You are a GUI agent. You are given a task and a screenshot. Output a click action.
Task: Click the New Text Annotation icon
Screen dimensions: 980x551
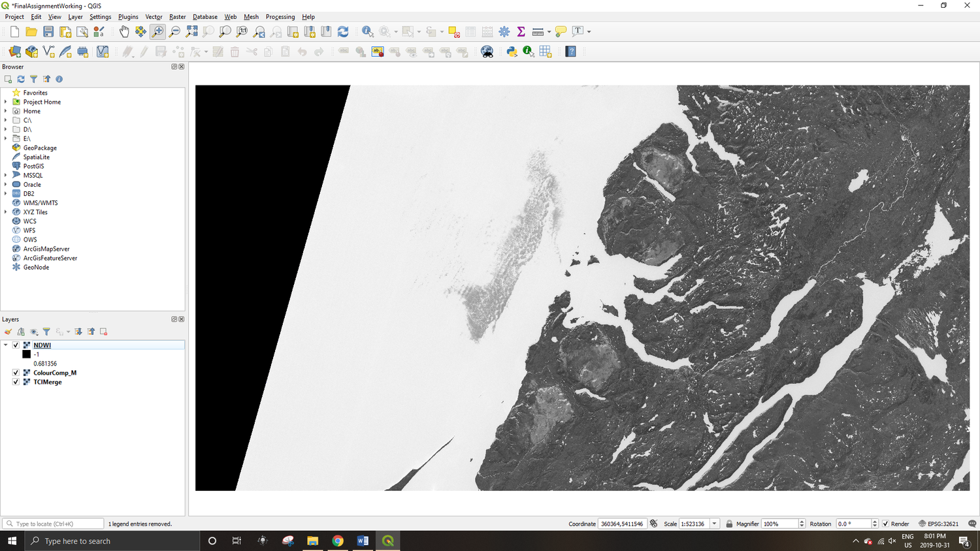(x=578, y=31)
